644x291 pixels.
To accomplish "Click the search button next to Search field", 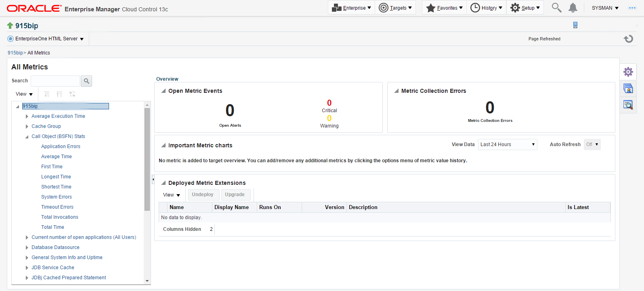I will tap(86, 81).
